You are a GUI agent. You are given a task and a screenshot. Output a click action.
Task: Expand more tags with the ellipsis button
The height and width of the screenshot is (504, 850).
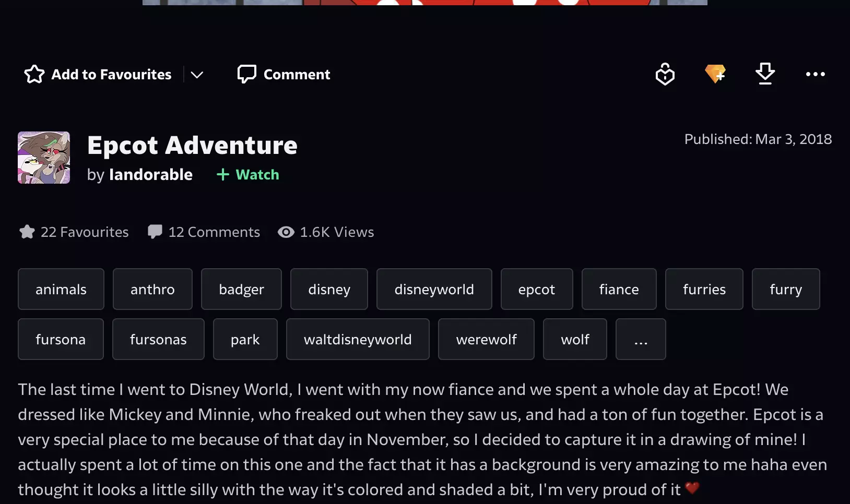641,339
